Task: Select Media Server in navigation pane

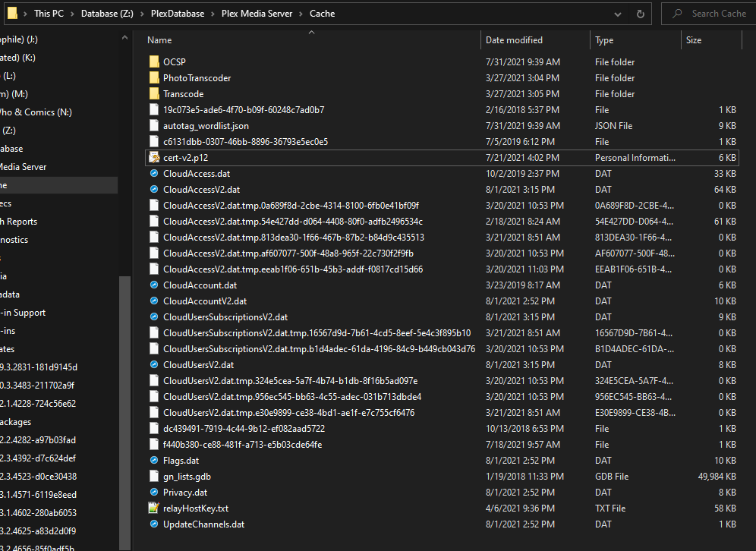Action: [23, 167]
